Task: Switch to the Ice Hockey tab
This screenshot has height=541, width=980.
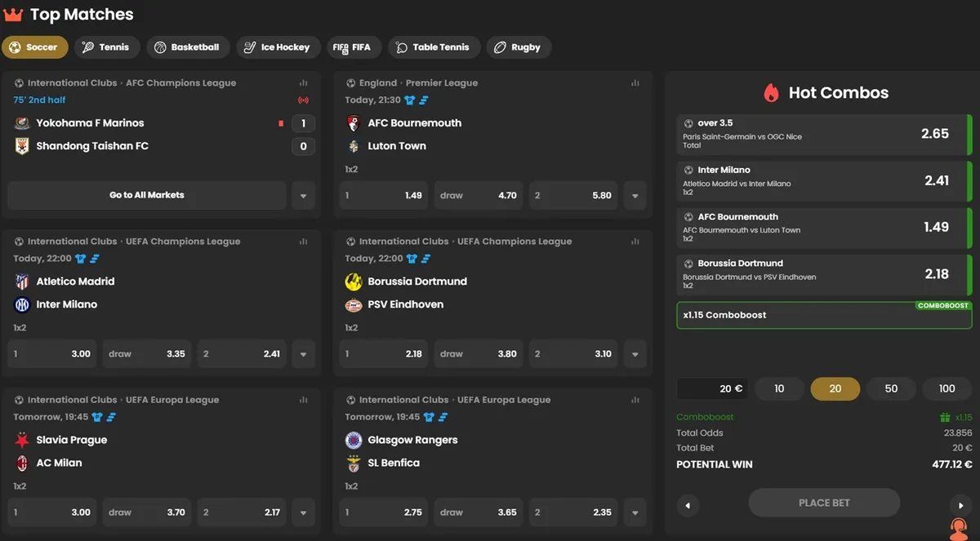Action: (278, 47)
